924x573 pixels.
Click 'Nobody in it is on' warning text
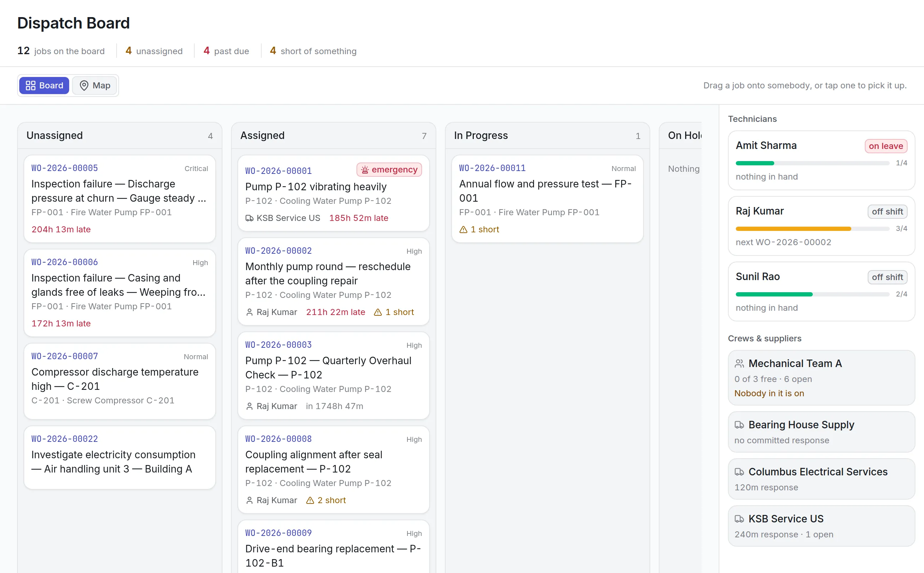[x=769, y=393]
